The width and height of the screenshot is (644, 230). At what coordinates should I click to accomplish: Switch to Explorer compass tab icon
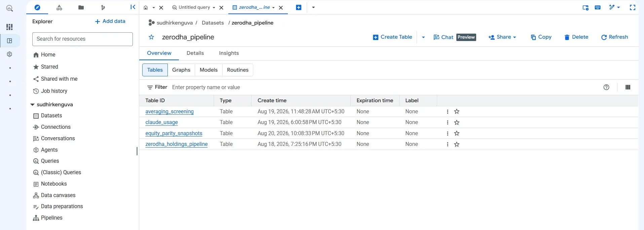[x=37, y=7]
